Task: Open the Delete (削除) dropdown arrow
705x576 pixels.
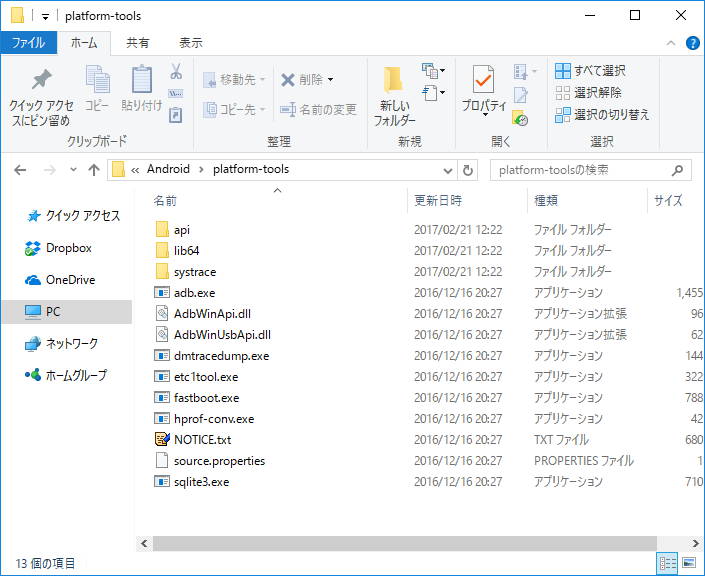Action: pos(330,80)
